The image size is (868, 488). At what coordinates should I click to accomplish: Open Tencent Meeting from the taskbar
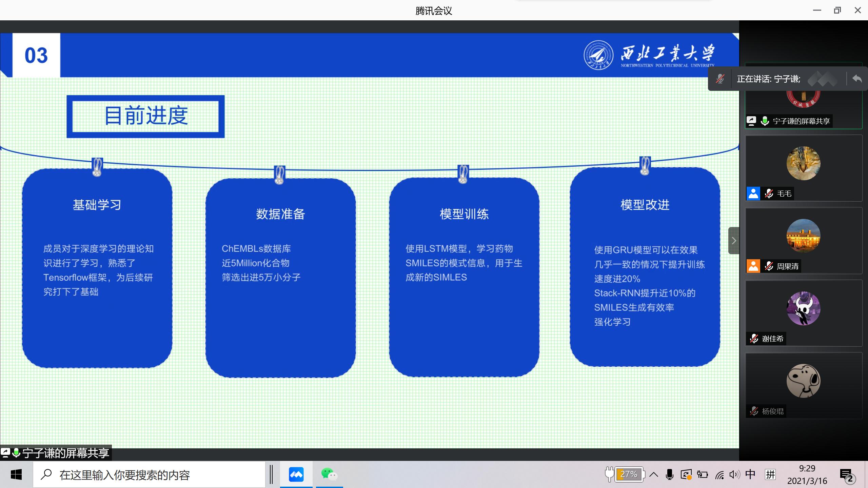coord(296,474)
